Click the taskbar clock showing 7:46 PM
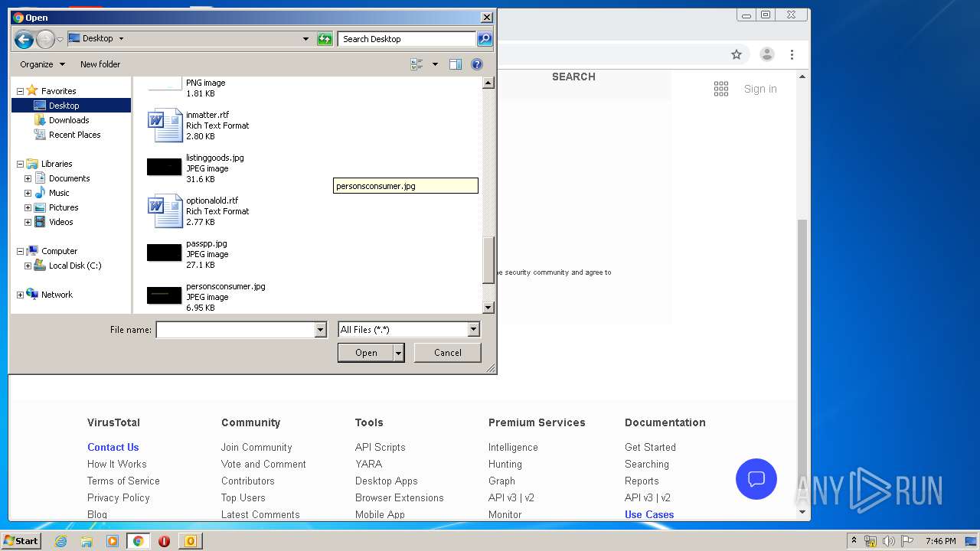This screenshot has height=551, width=980. pyautogui.click(x=941, y=541)
